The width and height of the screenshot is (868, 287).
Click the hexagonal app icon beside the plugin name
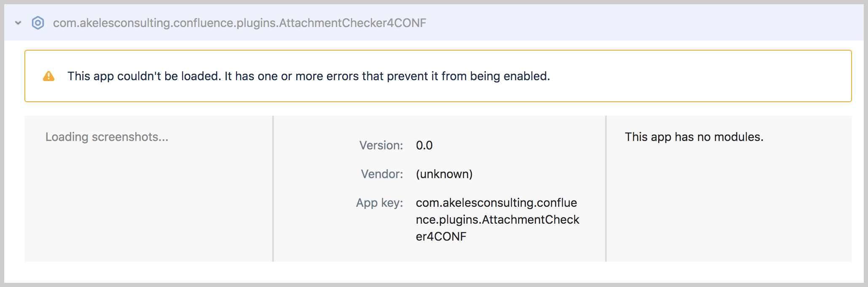(38, 23)
